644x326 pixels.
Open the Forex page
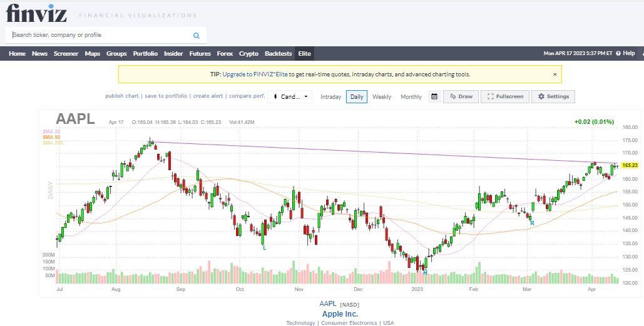(x=225, y=53)
